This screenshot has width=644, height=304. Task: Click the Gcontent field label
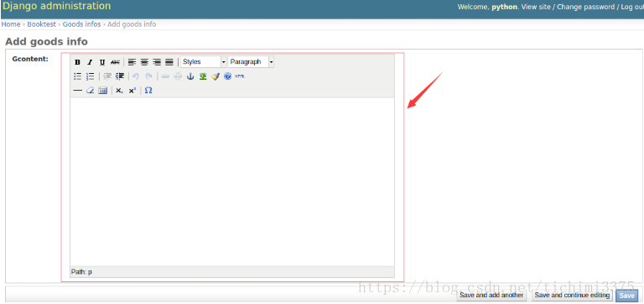[x=30, y=59]
